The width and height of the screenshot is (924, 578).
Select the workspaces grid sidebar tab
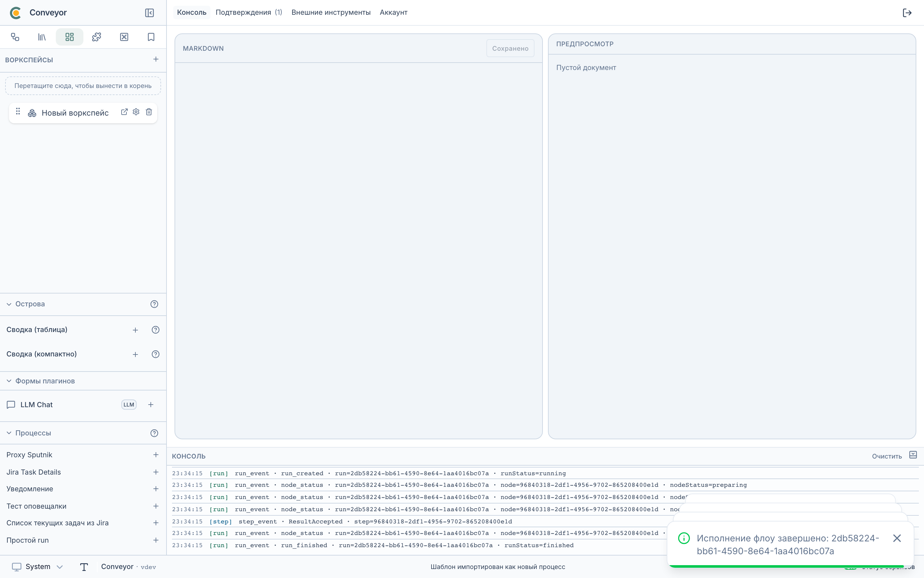click(x=70, y=37)
